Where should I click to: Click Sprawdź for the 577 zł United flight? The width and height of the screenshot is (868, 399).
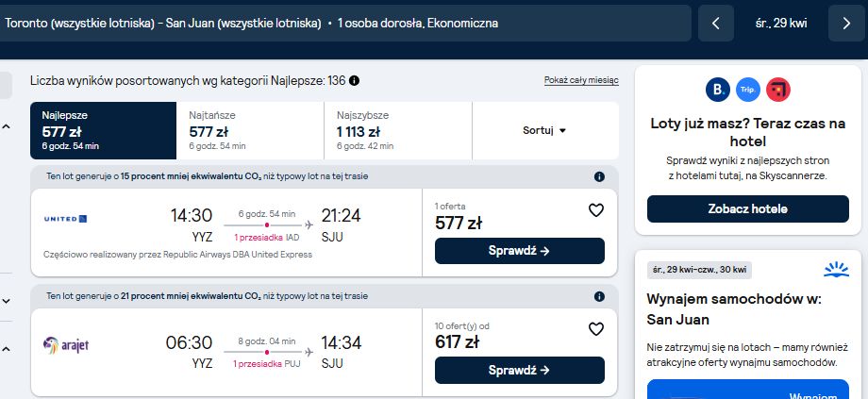click(519, 251)
